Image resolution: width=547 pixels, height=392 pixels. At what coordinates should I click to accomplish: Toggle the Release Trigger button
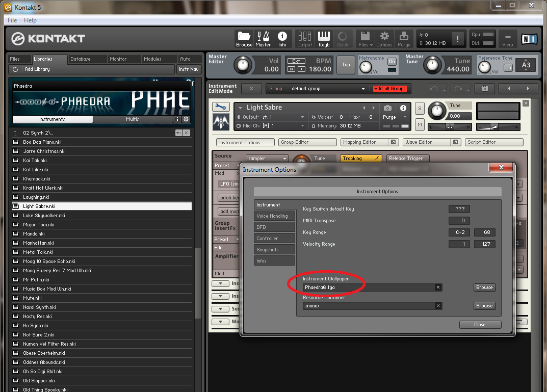(407, 159)
